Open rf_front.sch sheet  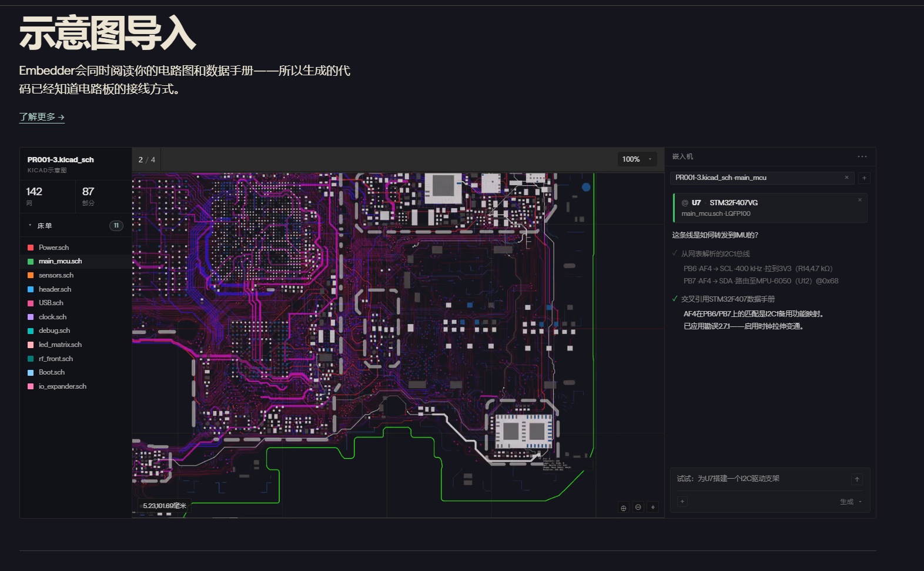pyautogui.click(x=56, y=359)
